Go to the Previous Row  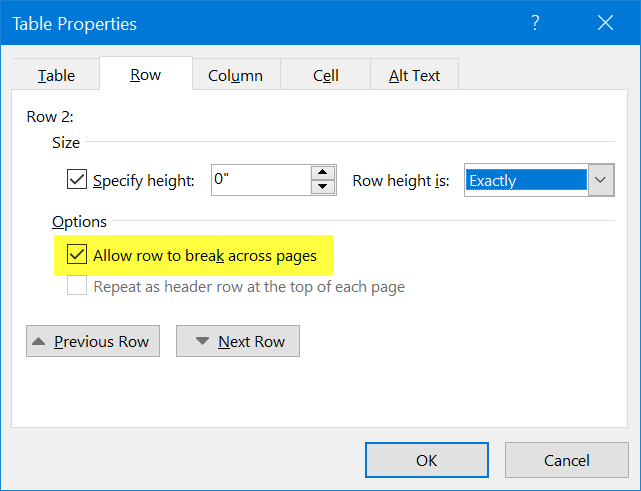pos(90,341)
